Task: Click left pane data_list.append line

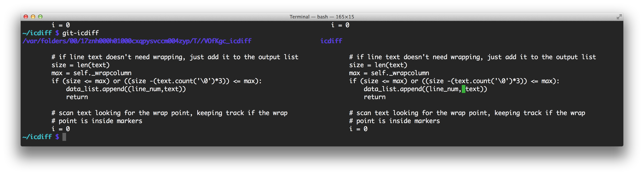Action: tap(126, 89)
